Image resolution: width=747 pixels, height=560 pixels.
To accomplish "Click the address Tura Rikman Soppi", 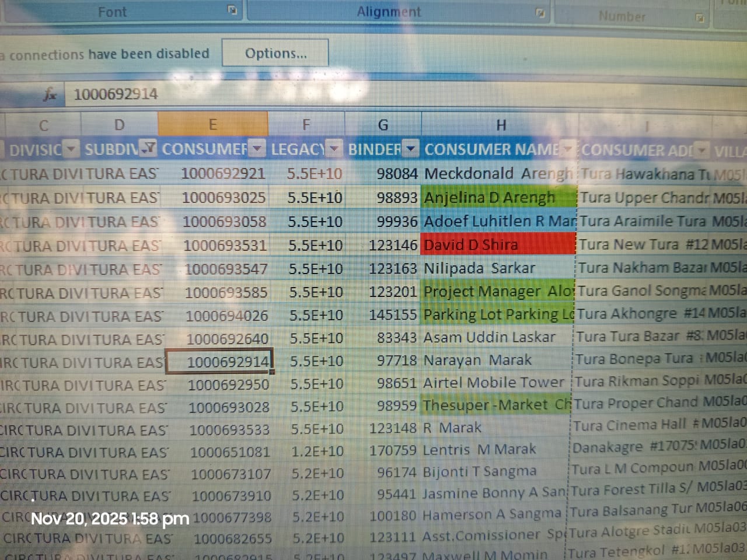I will pyautogui.click(x=638, y=381).
